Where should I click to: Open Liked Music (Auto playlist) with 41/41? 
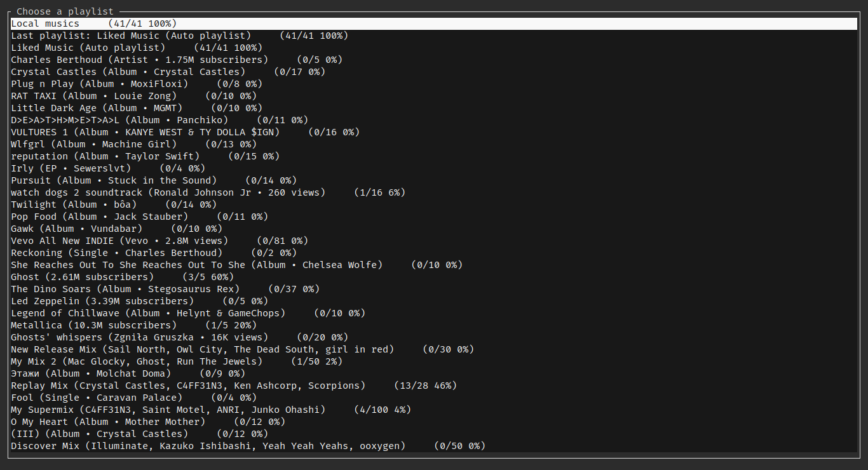(434, 48)
